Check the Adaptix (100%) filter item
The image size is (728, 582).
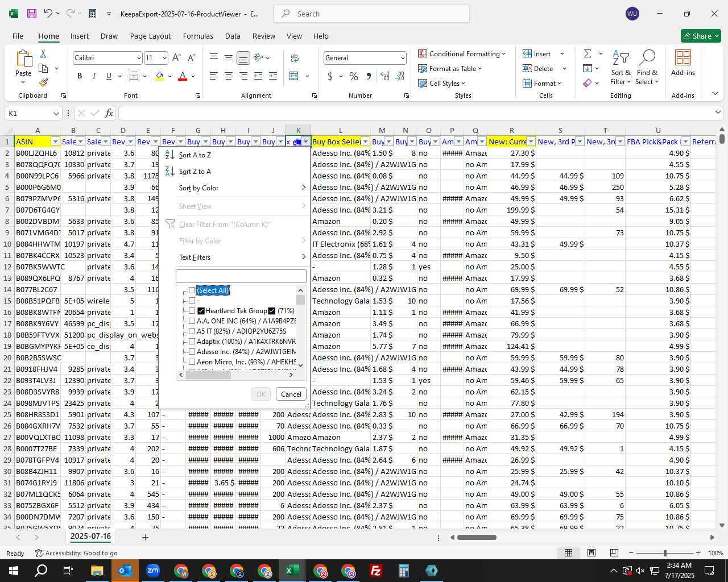pyautogui.click(x=192, y=342)
